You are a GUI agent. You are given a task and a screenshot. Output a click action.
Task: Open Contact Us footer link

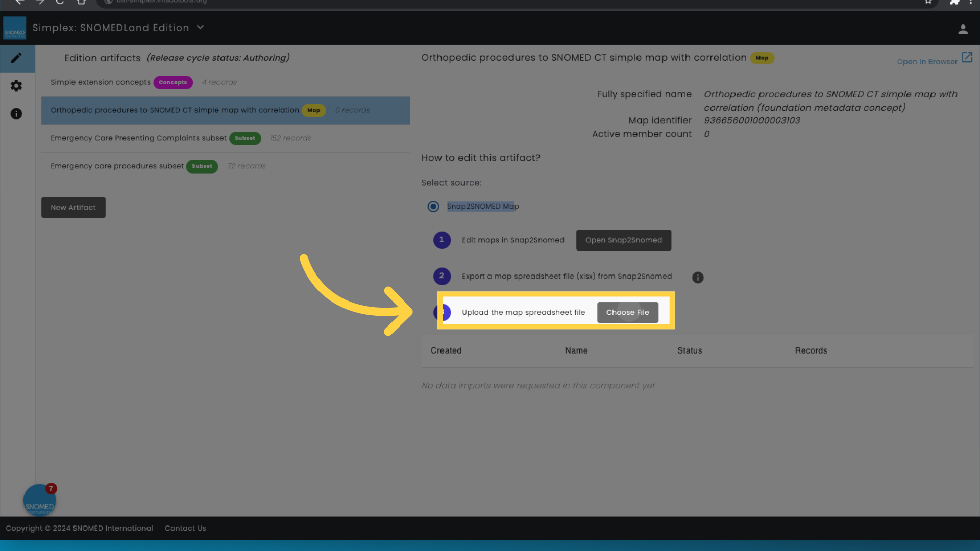(185, 529)
